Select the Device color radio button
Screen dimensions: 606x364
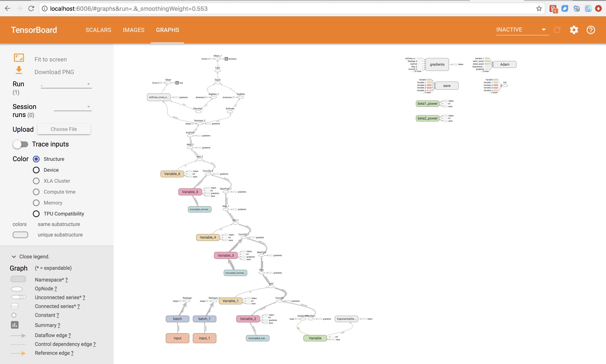click(36, 170)
